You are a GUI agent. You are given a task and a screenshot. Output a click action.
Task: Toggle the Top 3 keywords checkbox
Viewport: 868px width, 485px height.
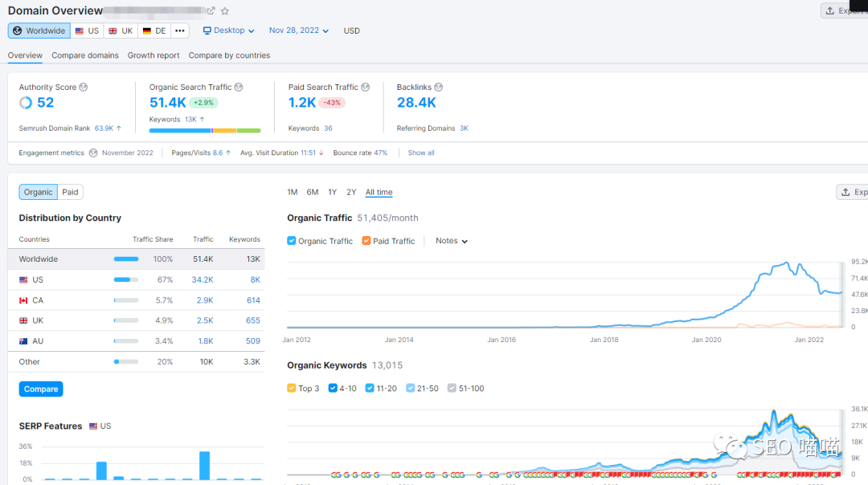(291, 388)
